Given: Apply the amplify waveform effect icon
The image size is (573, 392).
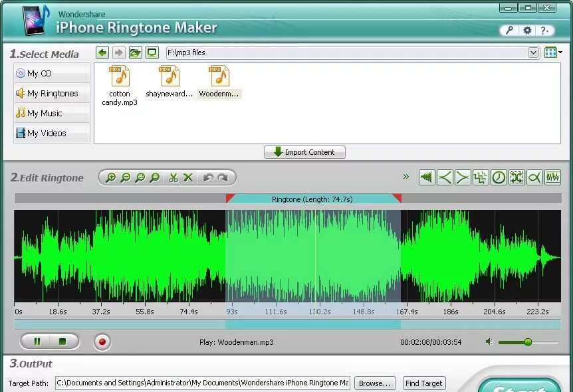Looking at the screenshot, I should pyautogui.click(x=427, y=177).
